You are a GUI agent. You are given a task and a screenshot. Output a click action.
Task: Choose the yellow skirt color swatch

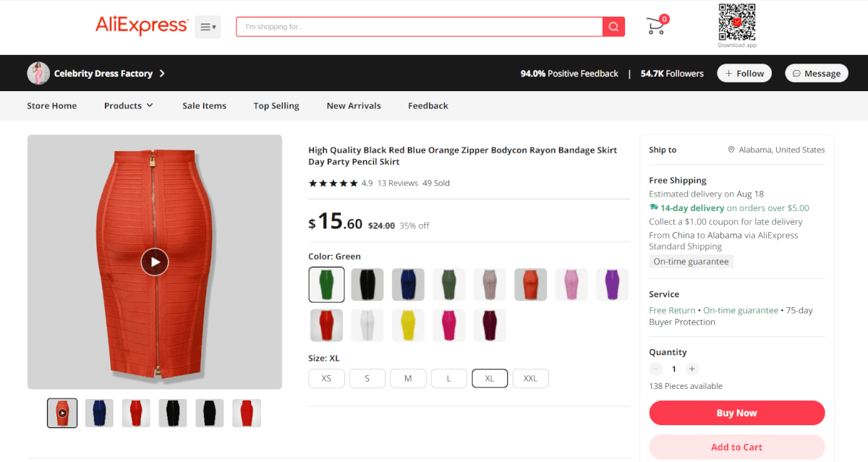pyautogui.click(x=408, y=325)
